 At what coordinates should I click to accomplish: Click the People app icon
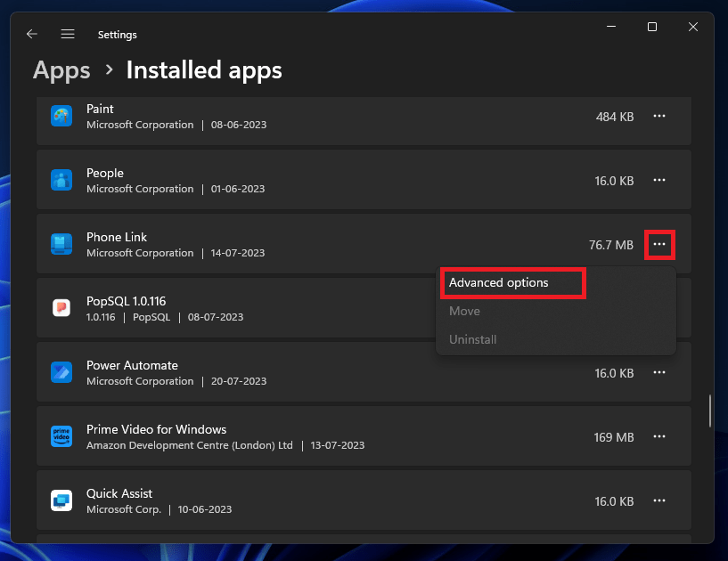61,180
